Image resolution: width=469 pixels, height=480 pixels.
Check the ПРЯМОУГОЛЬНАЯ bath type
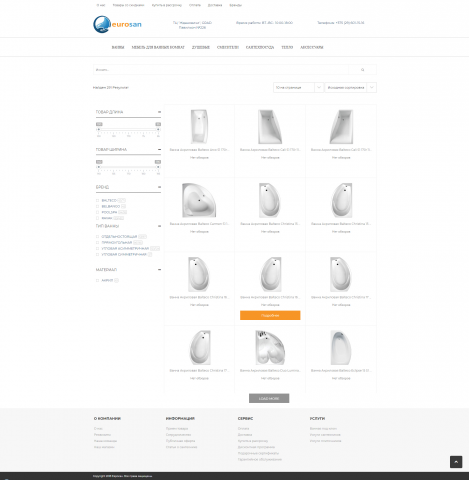tap(97, 242)
